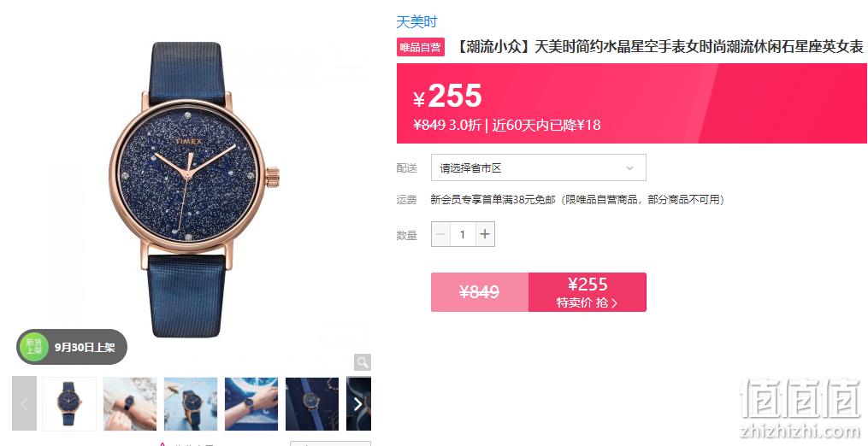The height and width of the screenshot is (446, 868).
Task: Click the magnifier zoom icon under product image
Action: (363, 362)
